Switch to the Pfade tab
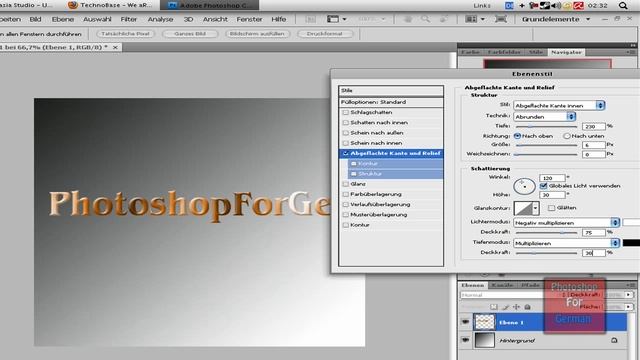640x360 pixels. click(x=530, y=285)
